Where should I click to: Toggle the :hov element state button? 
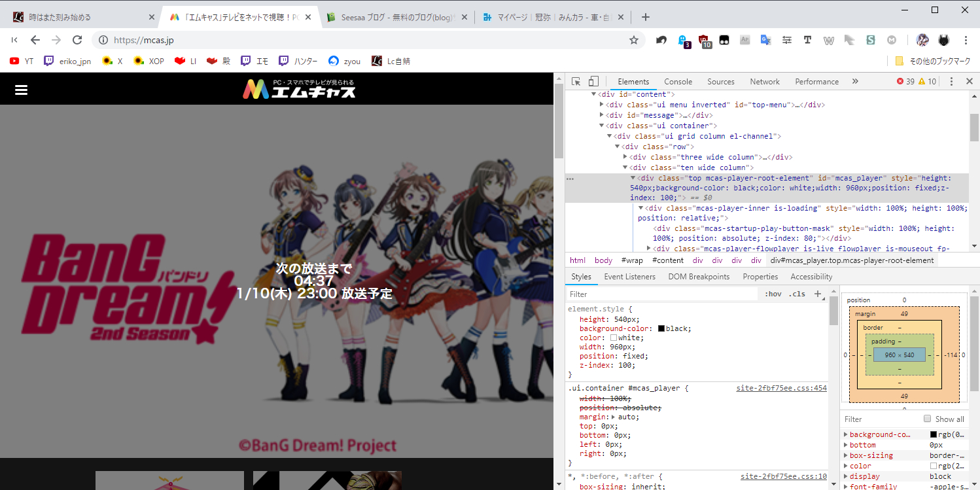pyautogui.click(x=773, y=294)
